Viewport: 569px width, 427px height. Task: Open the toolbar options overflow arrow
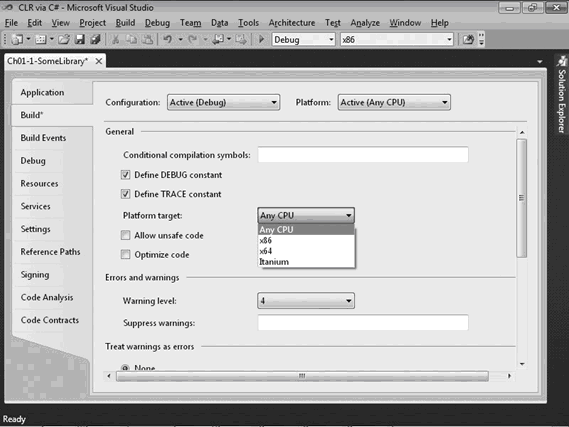click(482, 39)
